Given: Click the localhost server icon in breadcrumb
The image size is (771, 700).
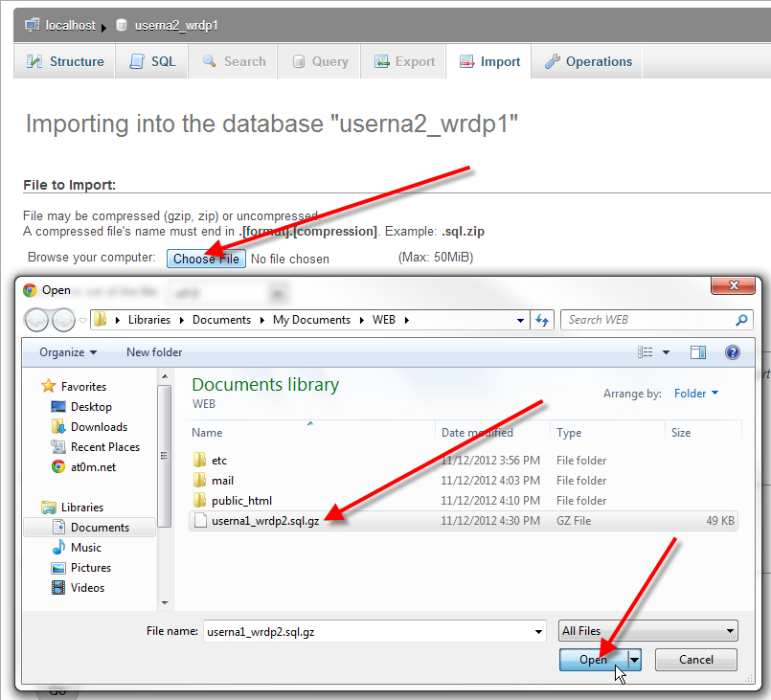Looking at the screenshot, I should pyautogui.click(x=33, y=25).
